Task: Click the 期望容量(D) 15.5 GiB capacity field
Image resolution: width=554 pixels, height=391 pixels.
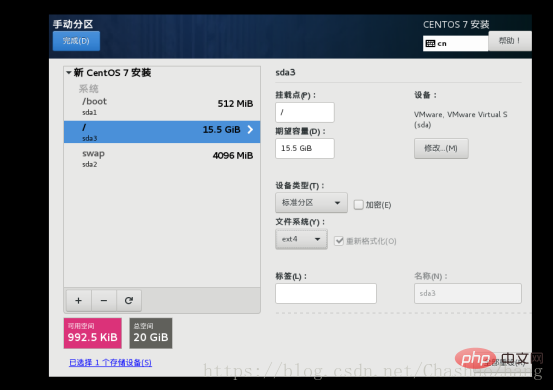Action: click(x=305, y=148)
